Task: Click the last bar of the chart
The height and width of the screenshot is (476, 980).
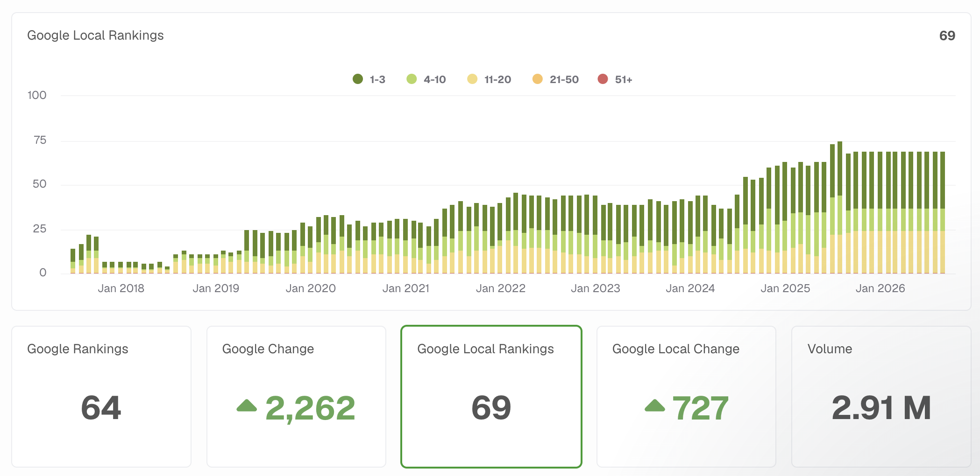Action: [x=943, y=212]
